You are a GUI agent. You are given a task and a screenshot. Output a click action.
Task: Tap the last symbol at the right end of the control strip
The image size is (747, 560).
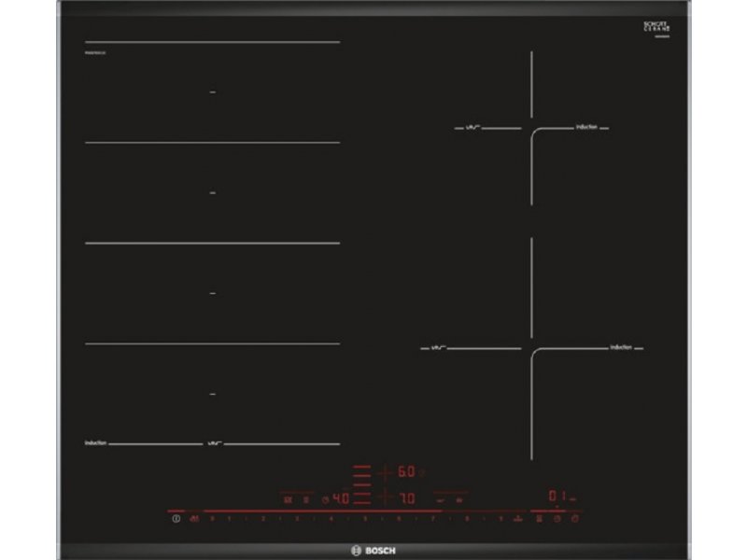[575, 519]
